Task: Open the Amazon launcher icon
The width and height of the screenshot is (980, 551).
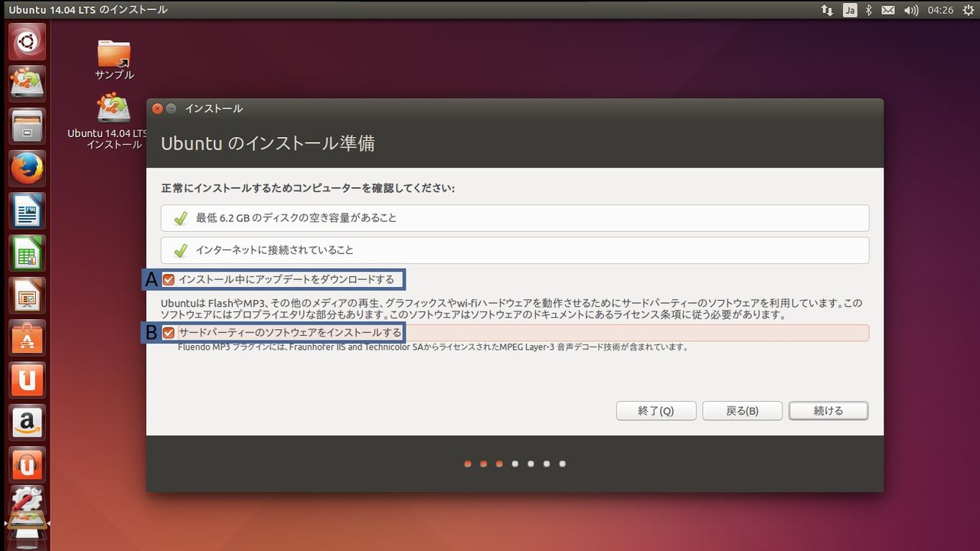Action: (27, 422)
